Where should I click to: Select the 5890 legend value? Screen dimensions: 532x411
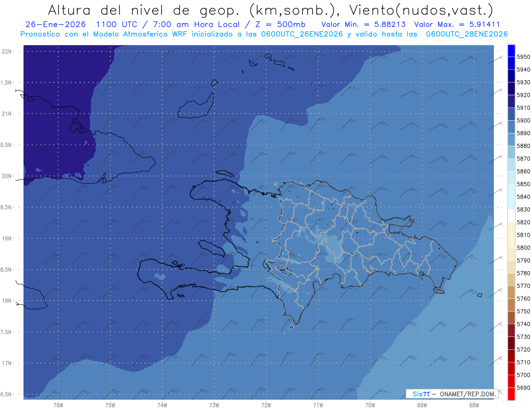(523, 133)
